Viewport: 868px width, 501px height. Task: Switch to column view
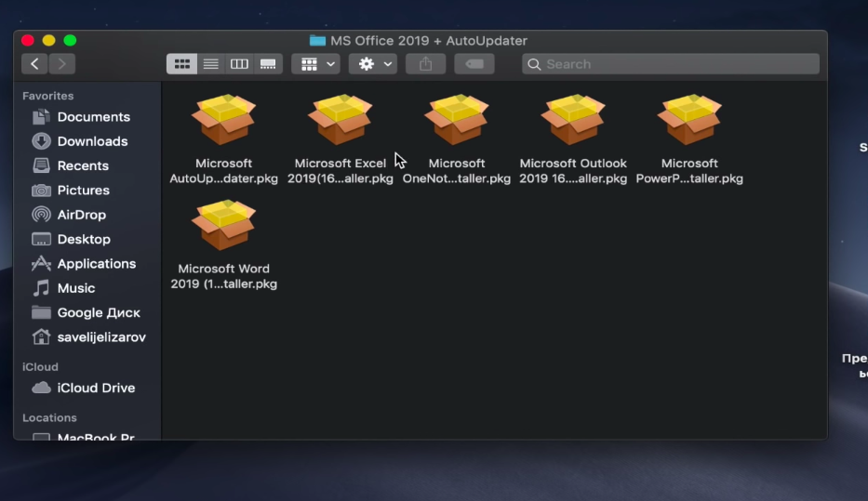pos(239,64)
